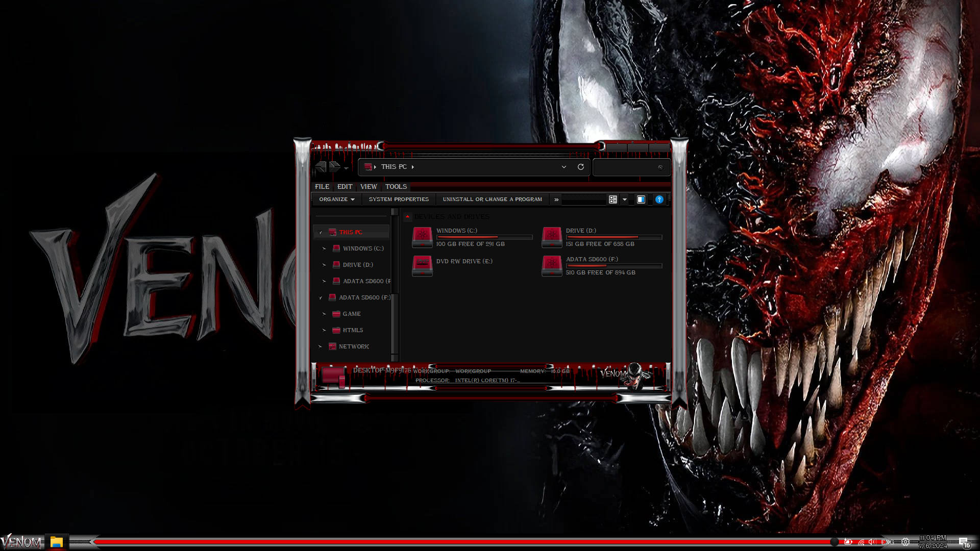Viewport: 980px width, 551px height.
Task: Open the view options dropdown arrow
Action: click(624, 199)
